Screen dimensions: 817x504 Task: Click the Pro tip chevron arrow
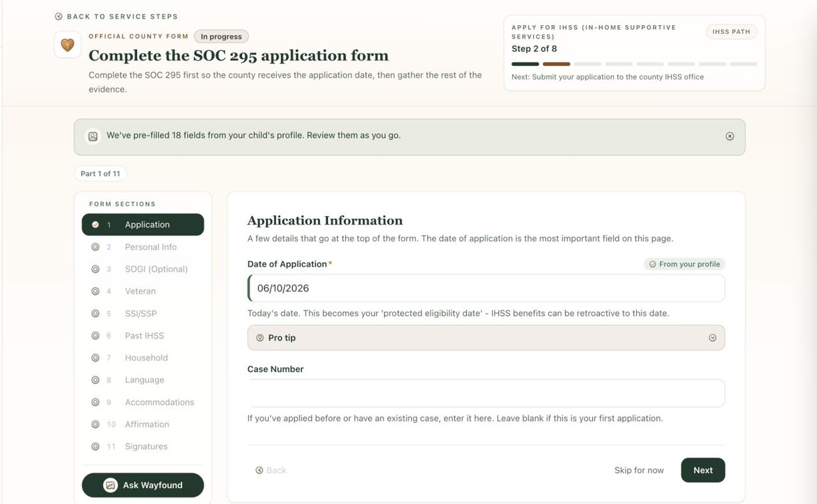(713, 338)
